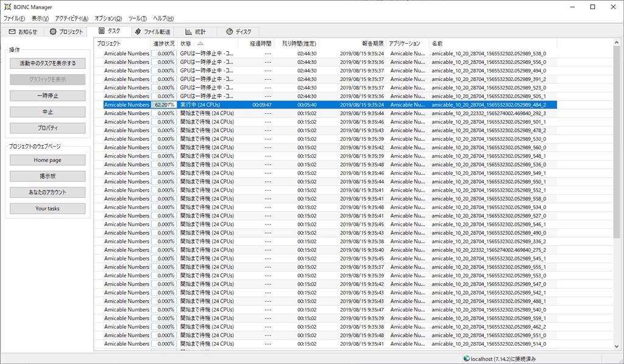The height and width of the screenshot is (364, 624).
Task: Sort by the 名前 column header
Action: point(492,43)
